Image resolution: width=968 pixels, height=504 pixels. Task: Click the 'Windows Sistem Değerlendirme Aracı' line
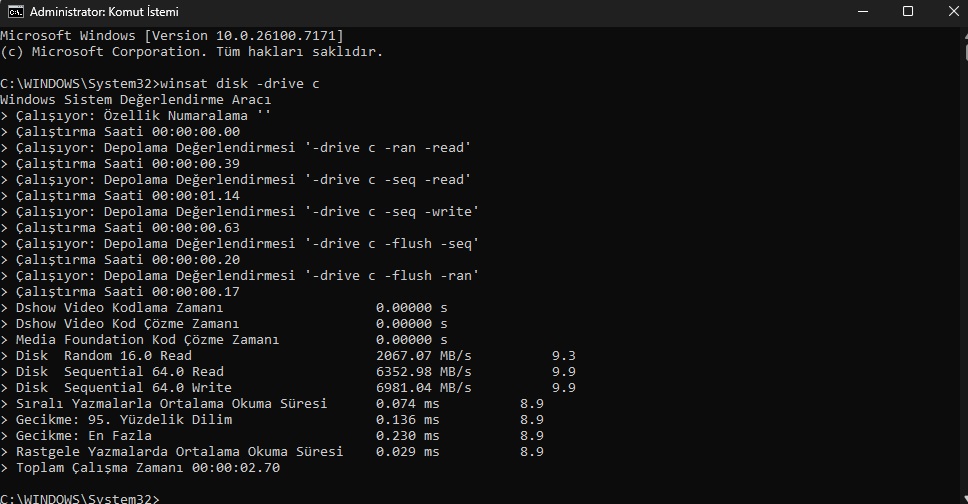pyautogui.click(x=135, y=99)
